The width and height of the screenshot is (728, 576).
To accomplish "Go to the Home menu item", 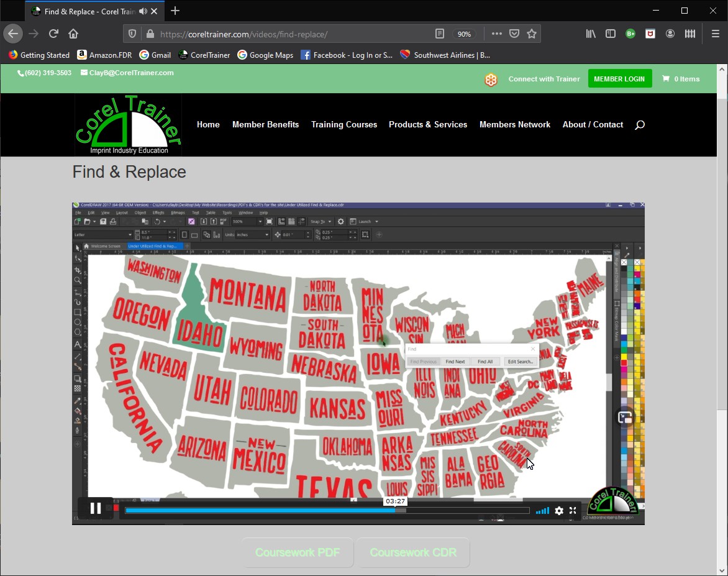I will click(x=208, y=124).
